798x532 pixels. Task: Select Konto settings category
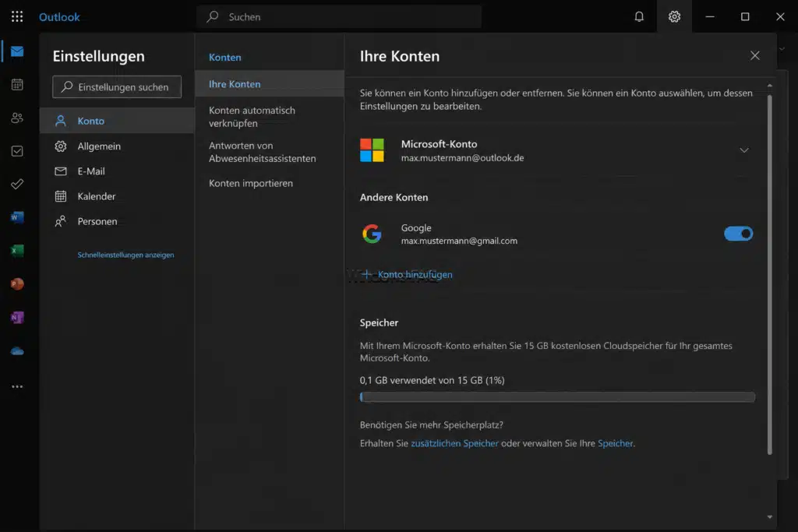[x=117, y=121]
